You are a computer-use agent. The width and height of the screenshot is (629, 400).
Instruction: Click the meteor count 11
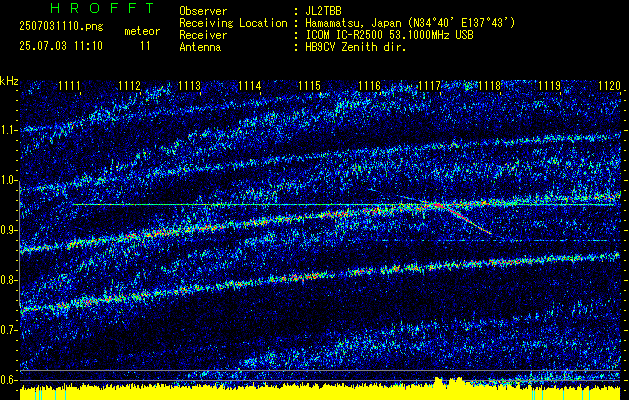click(145, 46)
